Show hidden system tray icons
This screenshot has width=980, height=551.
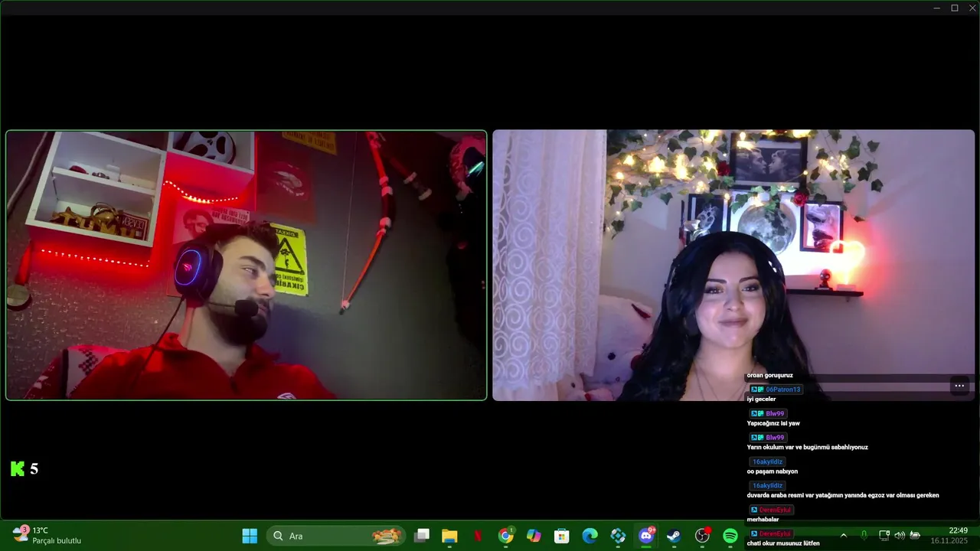tap(844, 536)
